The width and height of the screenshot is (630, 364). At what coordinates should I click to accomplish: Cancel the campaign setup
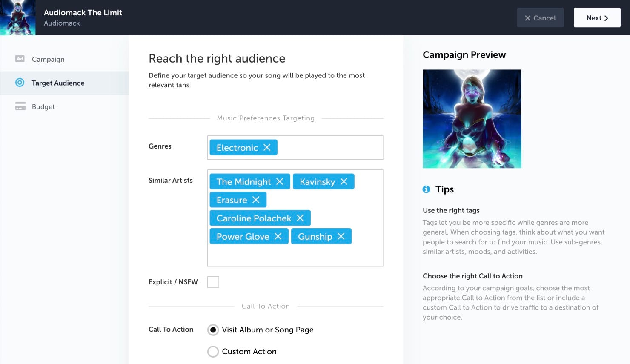click(540, 18)
